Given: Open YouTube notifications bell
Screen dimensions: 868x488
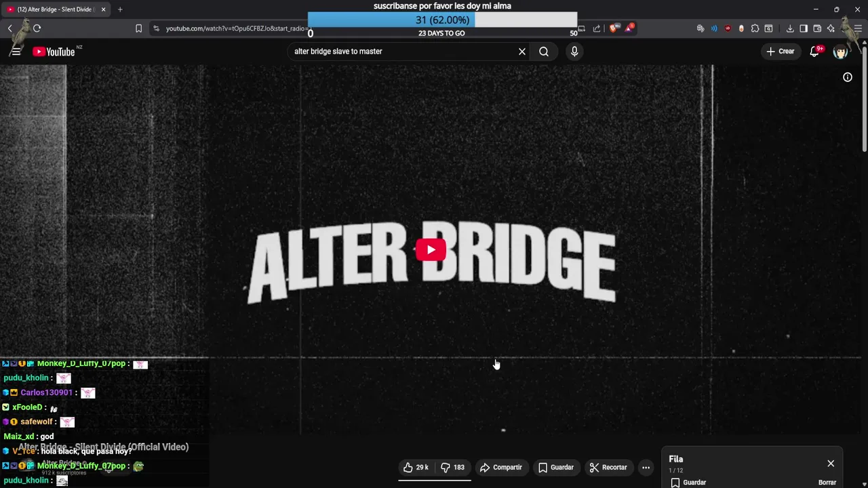Looking at the screenshot, I should pos(815,52).
